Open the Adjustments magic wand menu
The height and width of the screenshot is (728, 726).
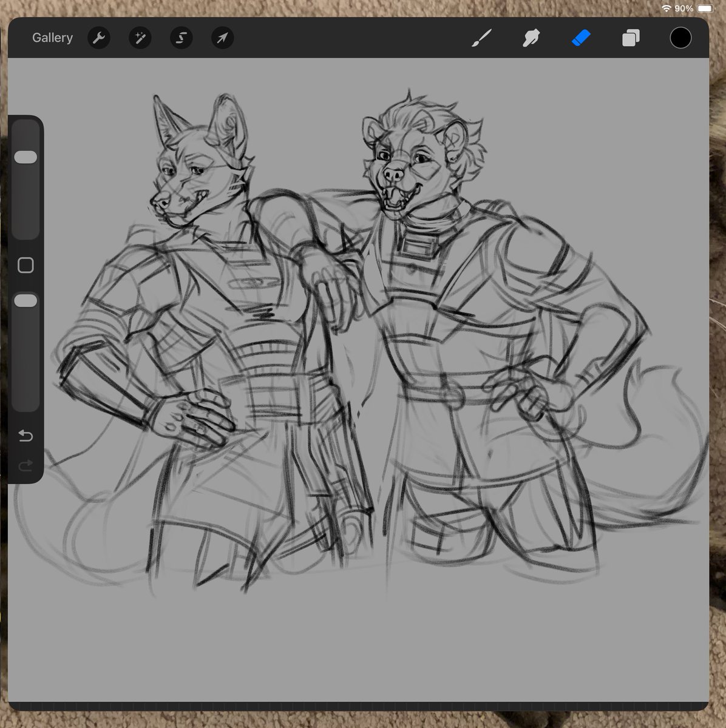click(140, 38)
